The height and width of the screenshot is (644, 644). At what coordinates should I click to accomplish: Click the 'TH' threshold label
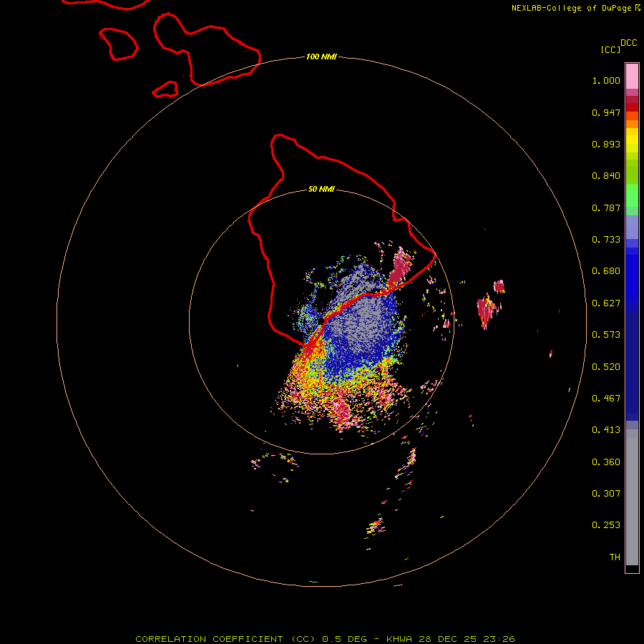coord(615,557)
